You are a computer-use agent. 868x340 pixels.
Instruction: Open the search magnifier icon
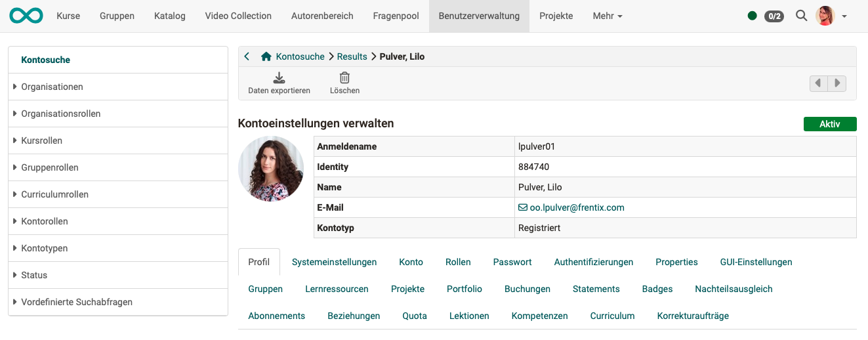point(801,16)
